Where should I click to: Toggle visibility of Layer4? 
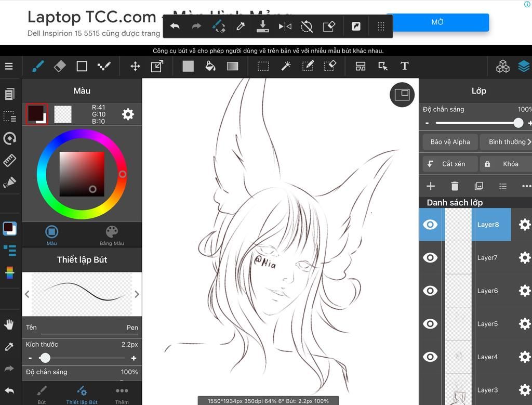430,357
